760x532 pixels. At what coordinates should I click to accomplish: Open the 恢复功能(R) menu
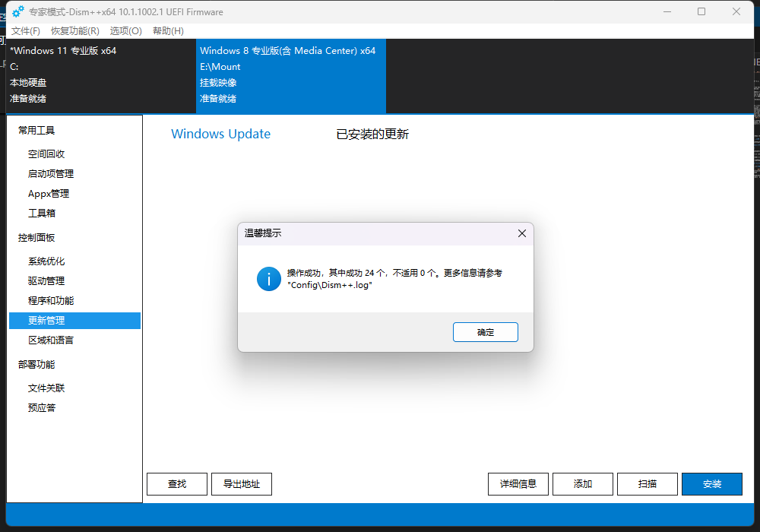74,31
